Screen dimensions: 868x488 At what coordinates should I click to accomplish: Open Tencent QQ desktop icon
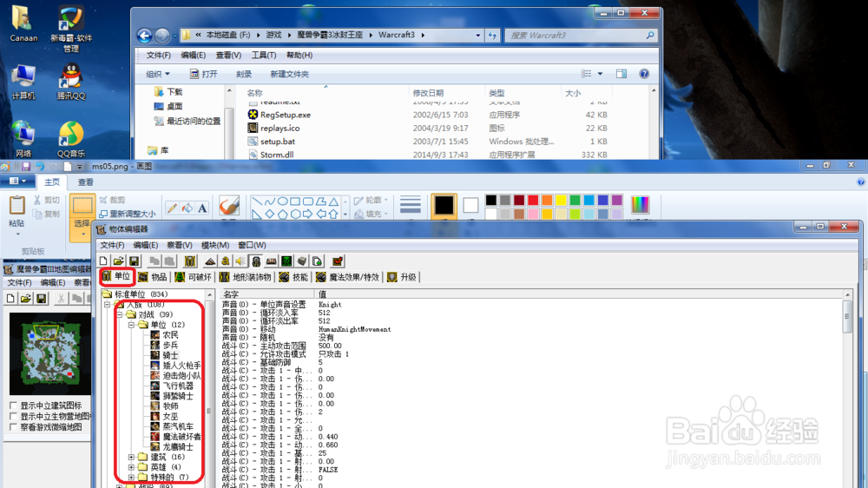(71, 82)
